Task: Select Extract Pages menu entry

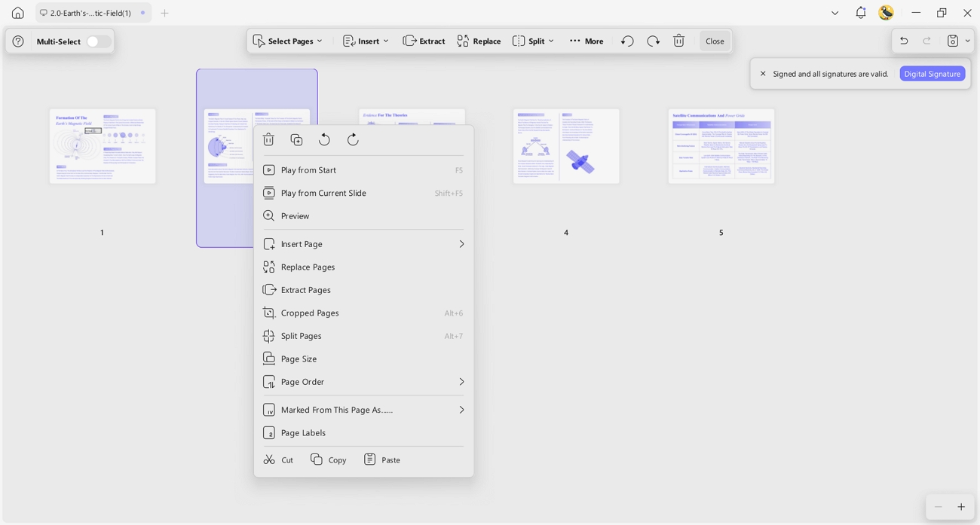Action: [x=363, y=290]
